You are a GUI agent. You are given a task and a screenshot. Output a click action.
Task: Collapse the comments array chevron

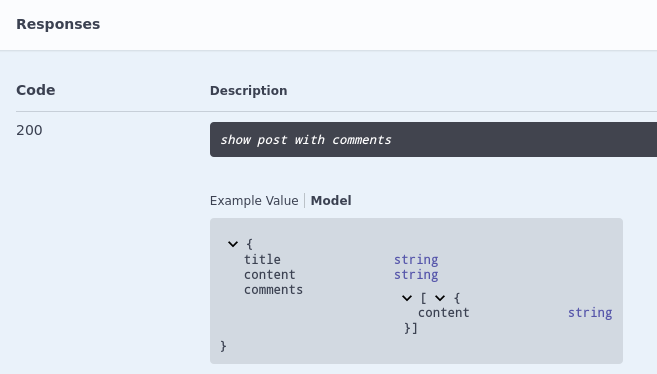click(x=406, y=298)
